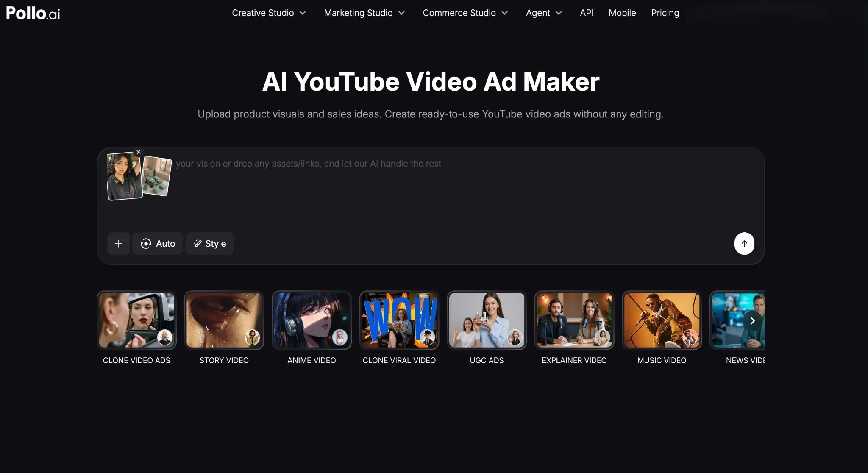The image size is (868, 473).
Task: Choose the Story Video template
Action: (x=224, y=320)
